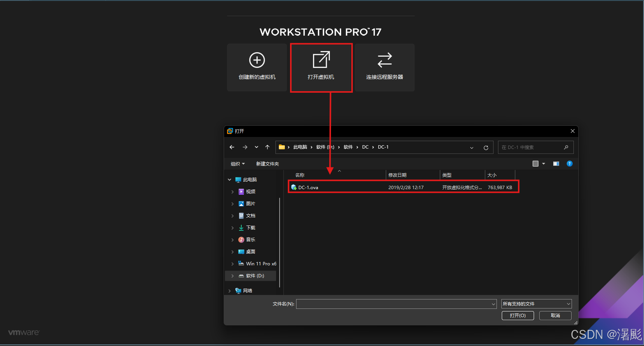This screenshot has height=346, width=644.
Task: Expand the 网络 tree node
Action: 230,291
